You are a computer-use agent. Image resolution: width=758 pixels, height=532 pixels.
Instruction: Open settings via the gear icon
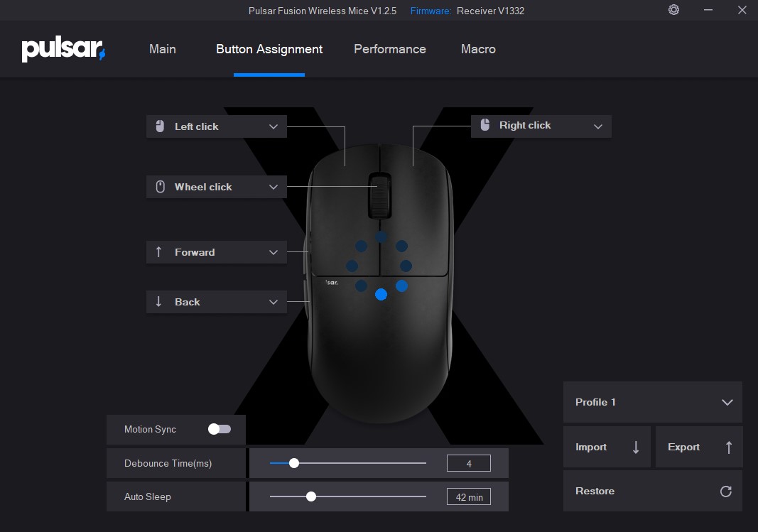673,10
